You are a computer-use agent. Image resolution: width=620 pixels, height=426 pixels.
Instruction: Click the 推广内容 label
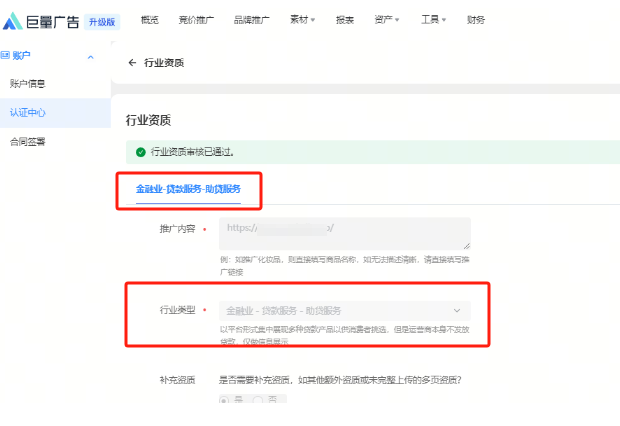point(177,229)
